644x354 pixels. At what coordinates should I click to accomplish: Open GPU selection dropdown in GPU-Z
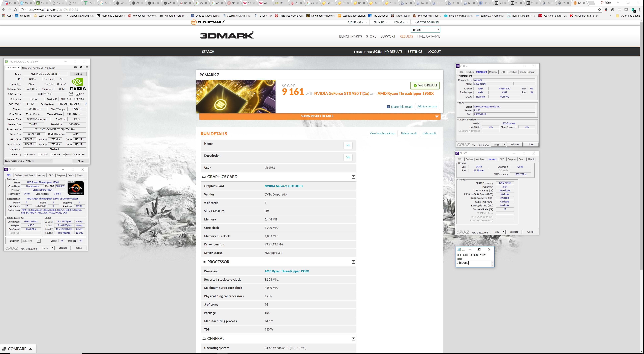29,161
